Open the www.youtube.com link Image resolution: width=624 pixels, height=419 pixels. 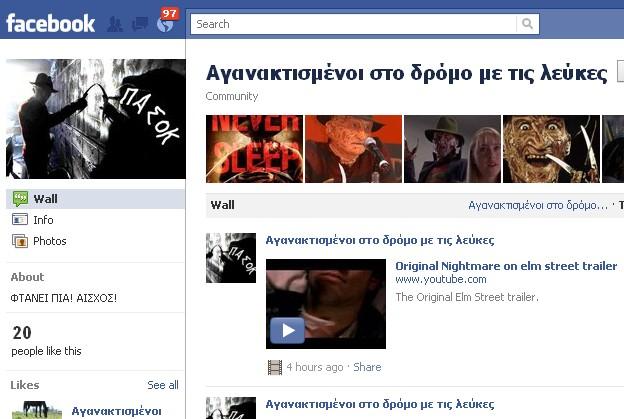[x=441, y=279]
